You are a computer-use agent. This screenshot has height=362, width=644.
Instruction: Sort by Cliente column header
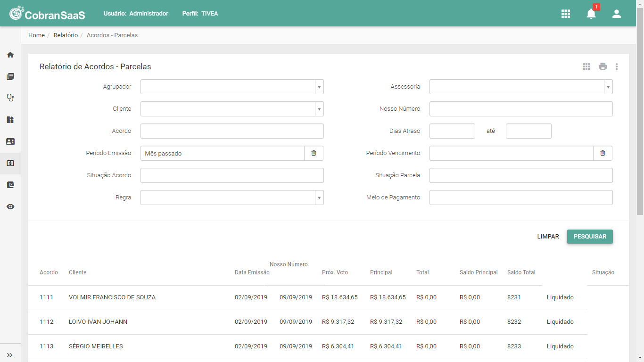pyautogui.click(x=77, y=272)
